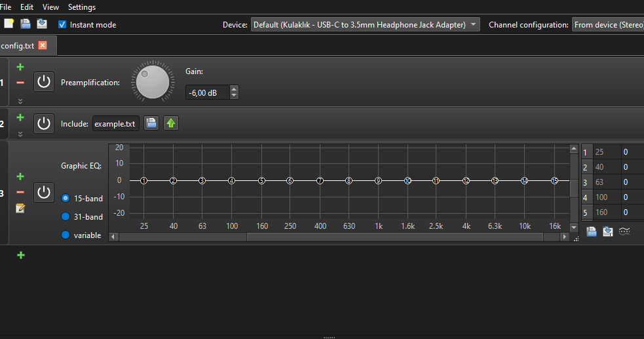Click the EQ graph scroll down arrow

pyautogui.click(x=574, y=227)
